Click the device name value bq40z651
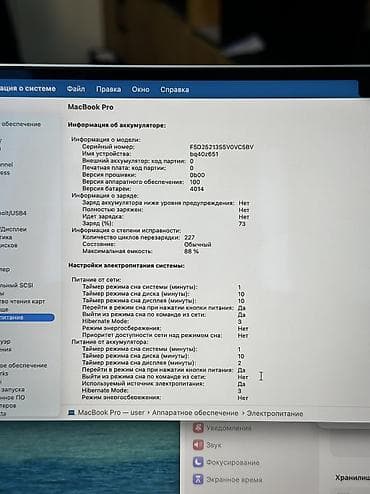Viewport: 370px width, 494px height. point(204,154)
